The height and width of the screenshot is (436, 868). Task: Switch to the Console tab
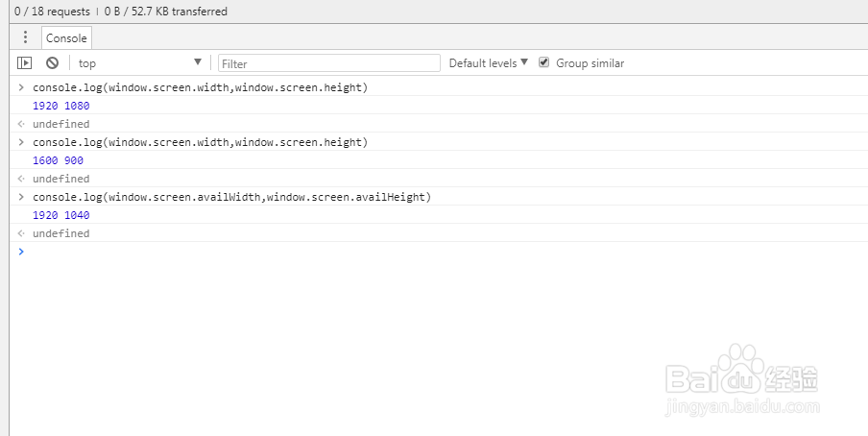66,38
